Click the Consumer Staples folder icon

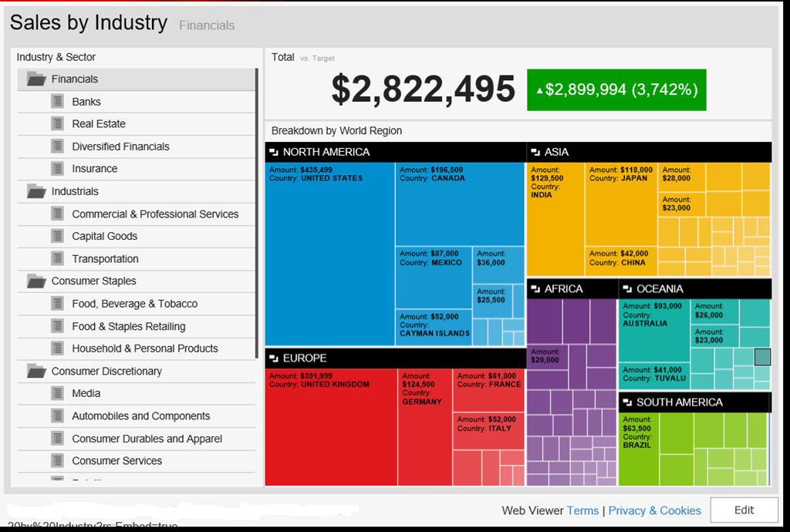point(36,281)
